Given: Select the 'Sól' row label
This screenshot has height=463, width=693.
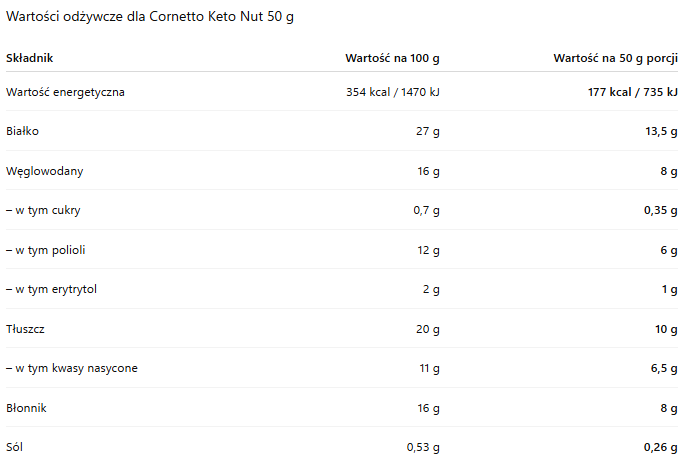Looking at the screenshot, I should point(14,447).
